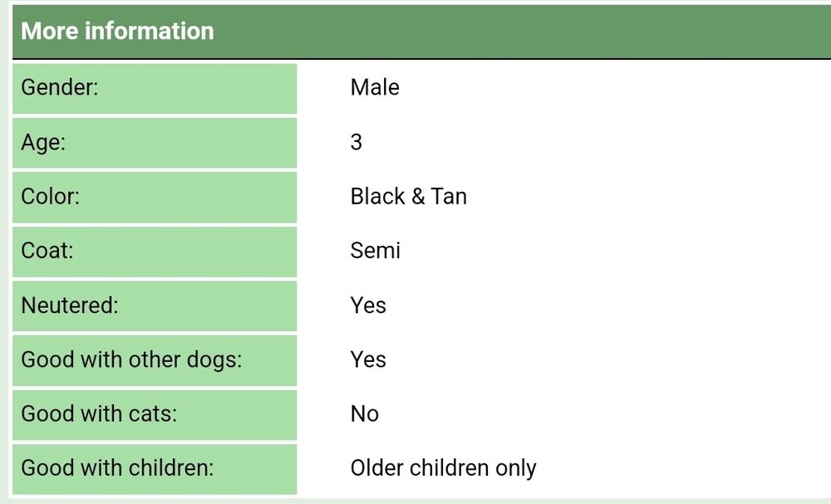Select Good with children label
This screenshot has width=831, height=504.
(x=155, y=470)
